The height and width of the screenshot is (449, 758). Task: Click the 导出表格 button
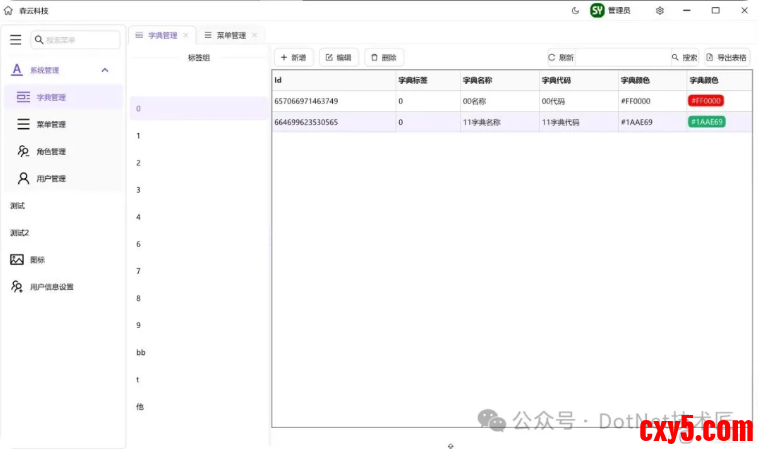(727, 58)
